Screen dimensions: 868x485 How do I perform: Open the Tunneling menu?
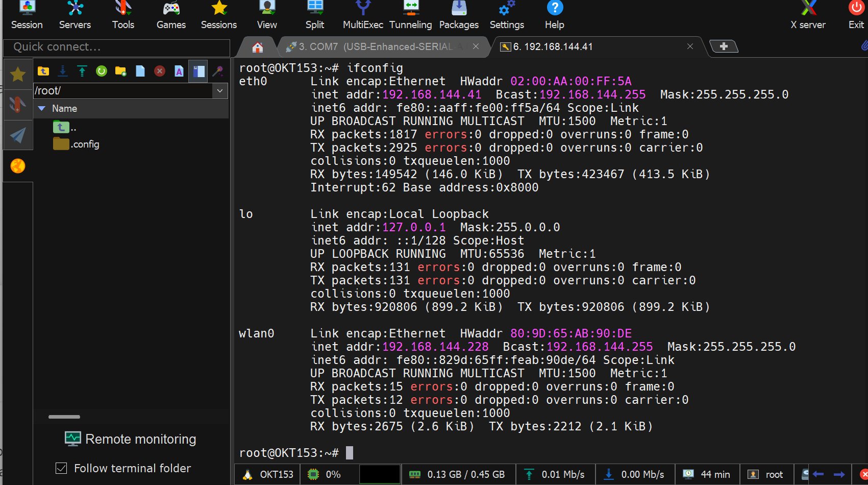(x=410, y=15)
